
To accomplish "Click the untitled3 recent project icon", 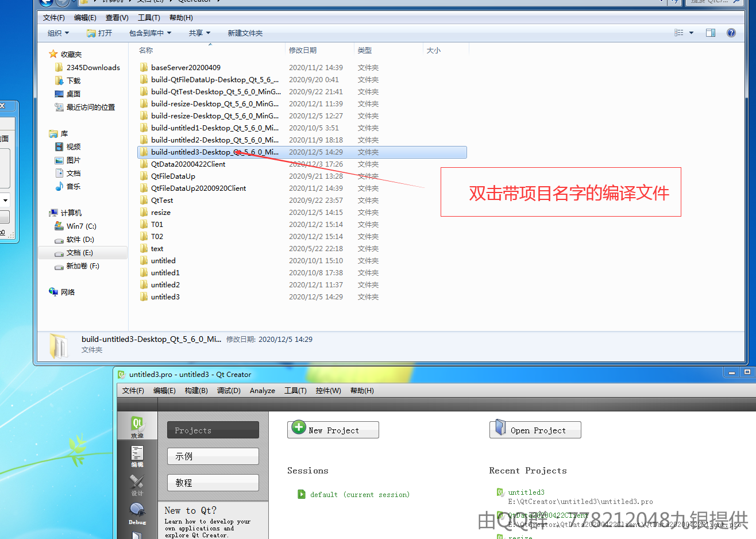I will (500, 492).
